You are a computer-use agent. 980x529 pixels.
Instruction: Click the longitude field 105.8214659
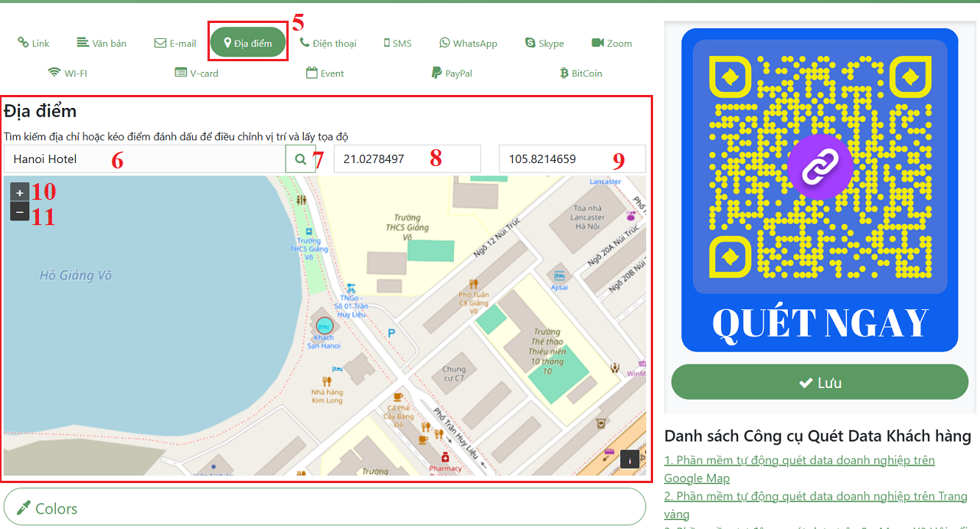tap(573, 159)
